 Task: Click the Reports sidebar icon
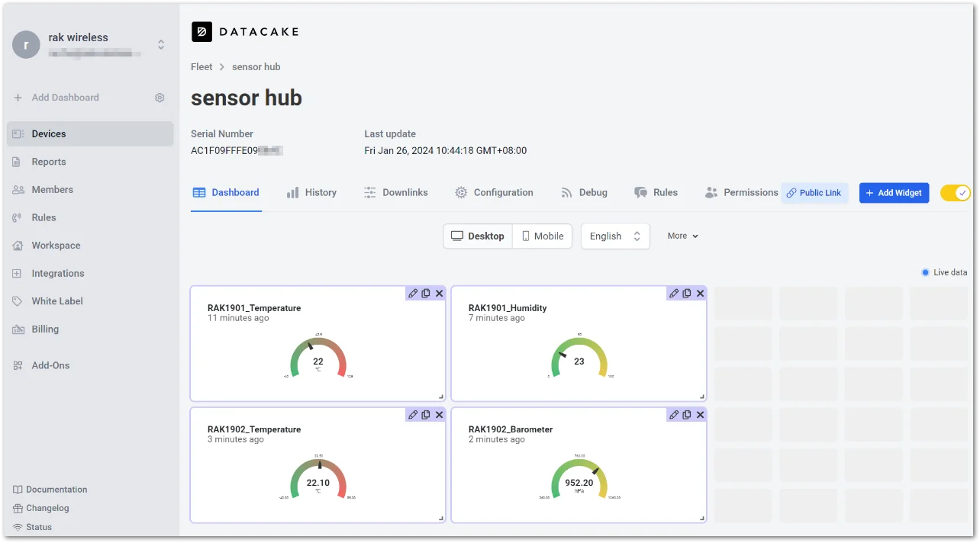(18, 162)
